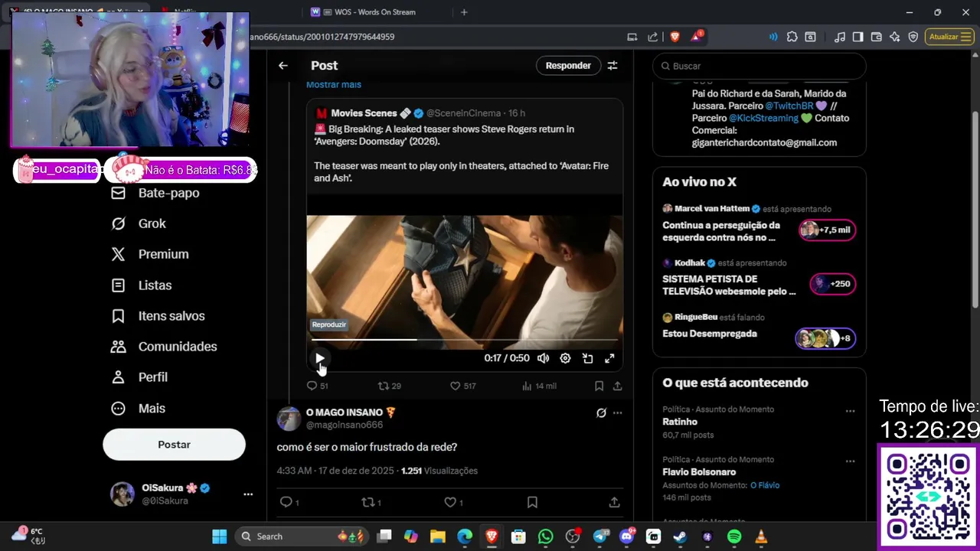Open O MAGO INSANO profile avatar
This screenshot has width=980, height=551.
[289, 419]
